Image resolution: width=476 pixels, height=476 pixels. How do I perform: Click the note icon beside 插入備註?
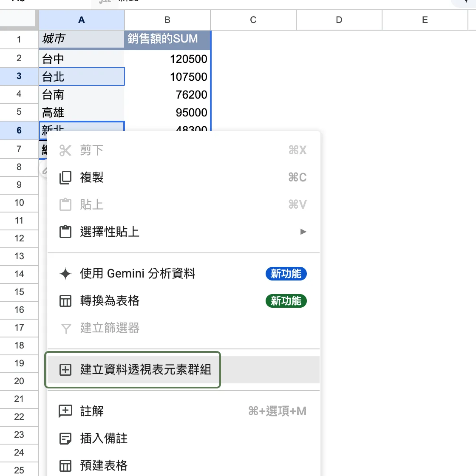65,438
